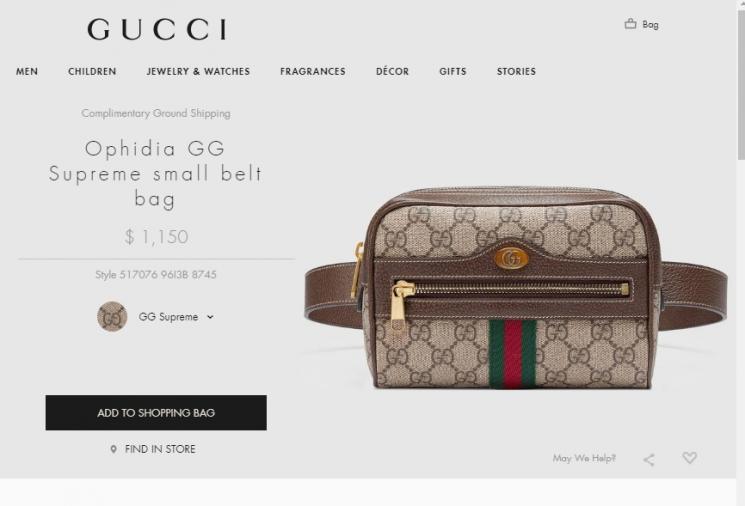Open the CHILDREN menu
The width and height of the screenshot is (745, 506).
pos(92,71)
